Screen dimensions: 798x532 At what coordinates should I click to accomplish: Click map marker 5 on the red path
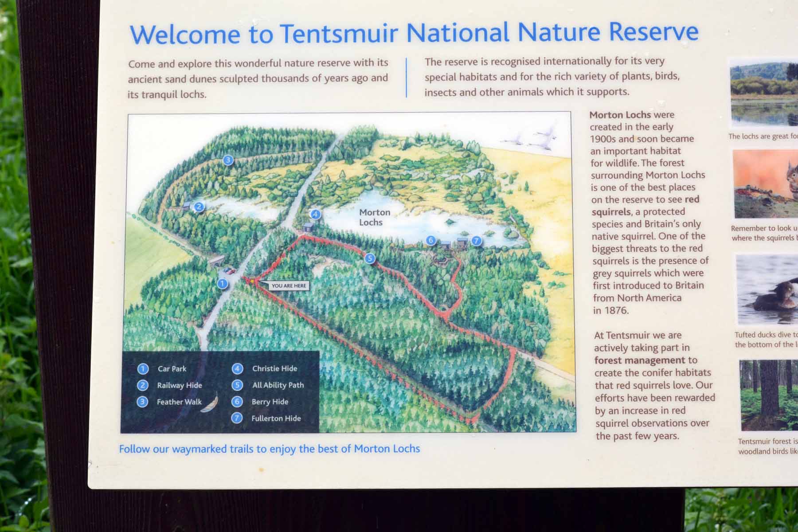370,258
